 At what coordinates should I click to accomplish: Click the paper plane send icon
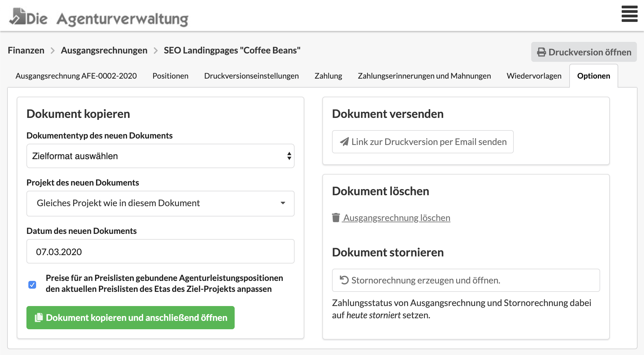tap(344, 142)
